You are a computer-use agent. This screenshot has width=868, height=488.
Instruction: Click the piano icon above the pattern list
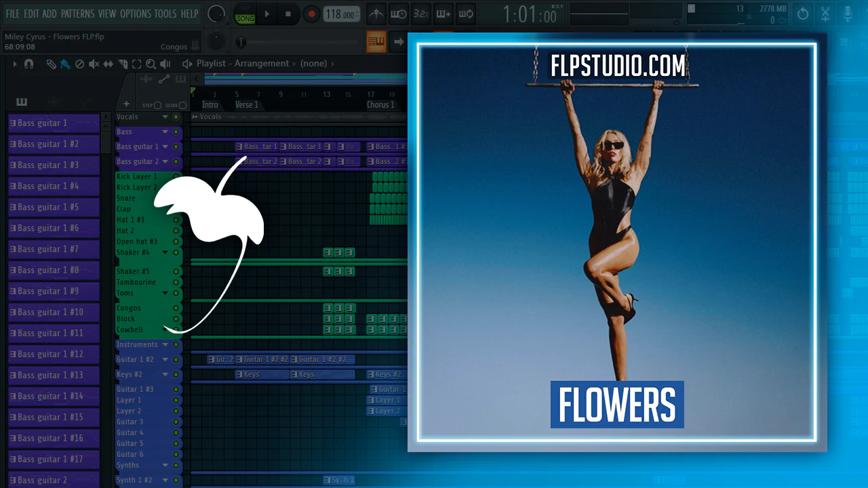click(22, 102)
